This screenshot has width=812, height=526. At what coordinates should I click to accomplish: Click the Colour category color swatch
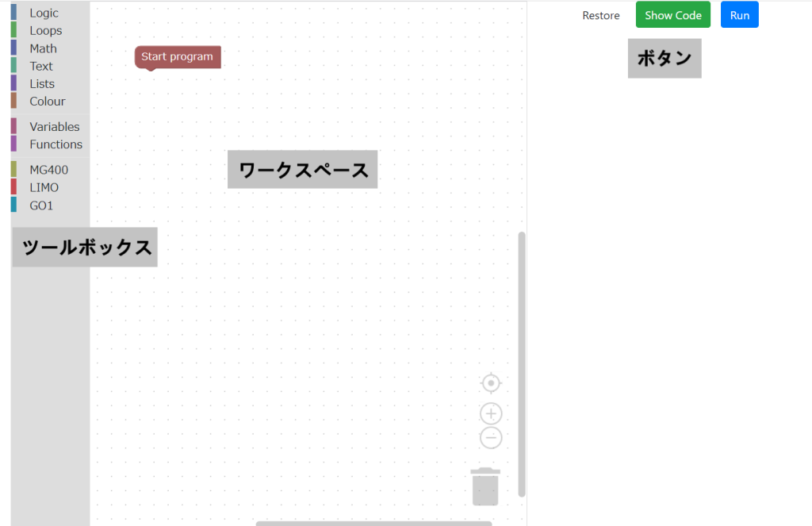pos(15,101)
